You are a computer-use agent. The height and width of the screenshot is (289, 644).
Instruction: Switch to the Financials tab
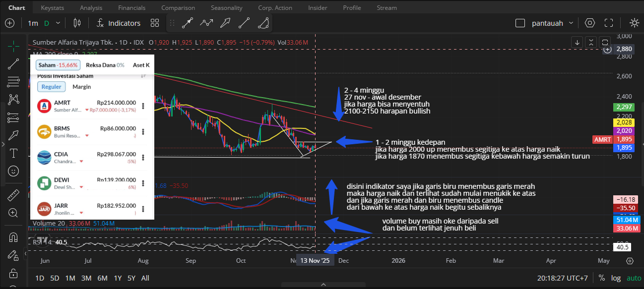coord(132,8)
